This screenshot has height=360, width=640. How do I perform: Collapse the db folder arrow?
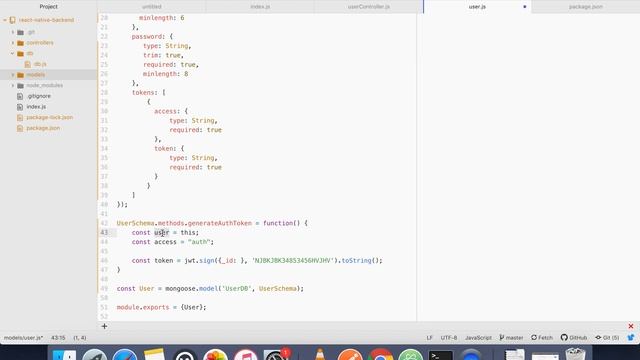tap(13, 53)
